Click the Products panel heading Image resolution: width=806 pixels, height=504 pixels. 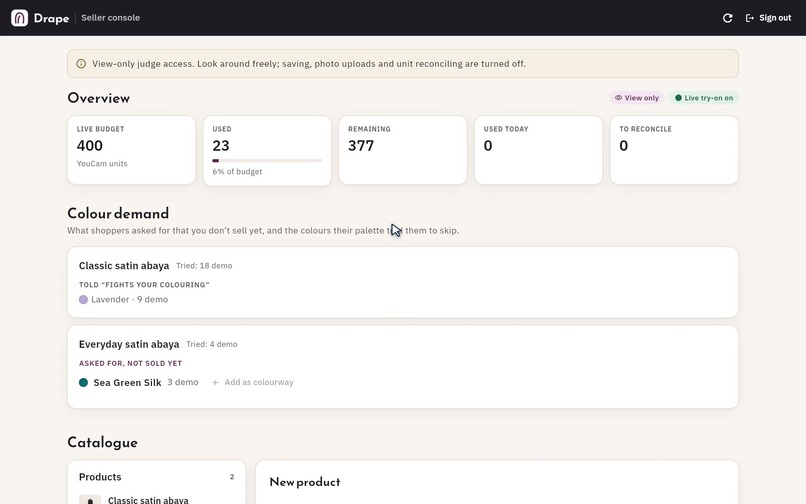100,477
